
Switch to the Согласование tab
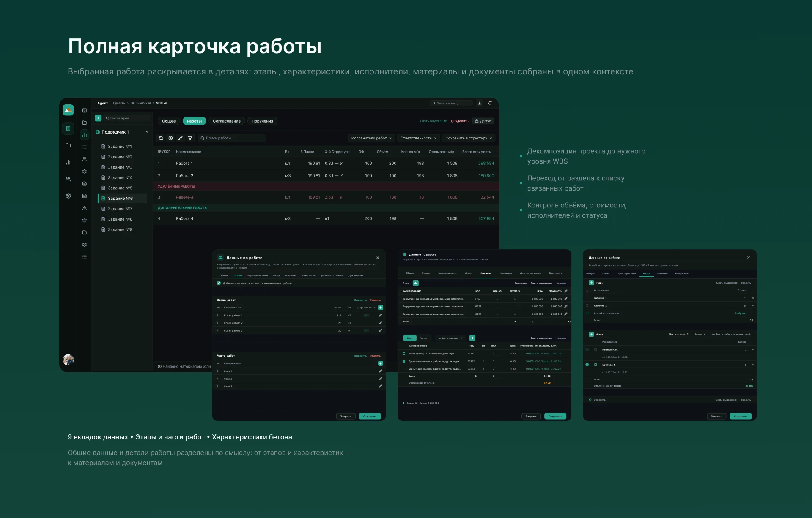(x=227, y=121)
